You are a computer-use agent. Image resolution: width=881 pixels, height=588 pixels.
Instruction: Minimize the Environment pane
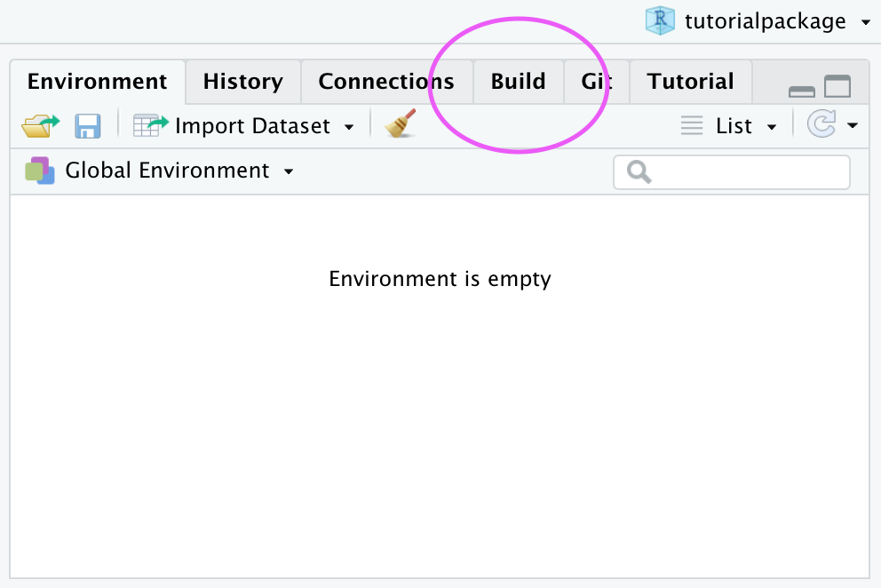[802, 89]
